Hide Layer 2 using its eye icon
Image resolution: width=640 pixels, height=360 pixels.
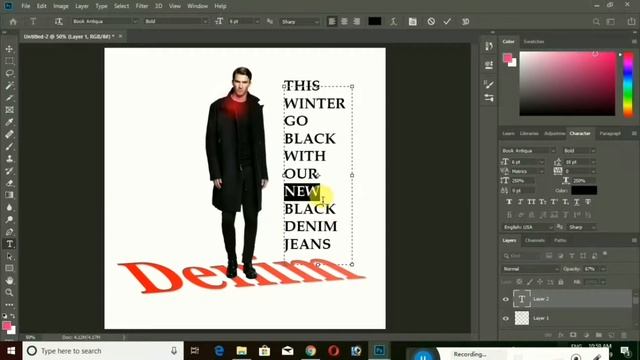point(506,299)
